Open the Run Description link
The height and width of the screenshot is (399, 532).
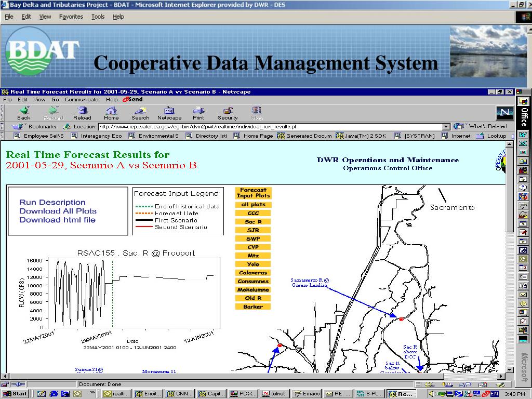[x=52, y=202]
